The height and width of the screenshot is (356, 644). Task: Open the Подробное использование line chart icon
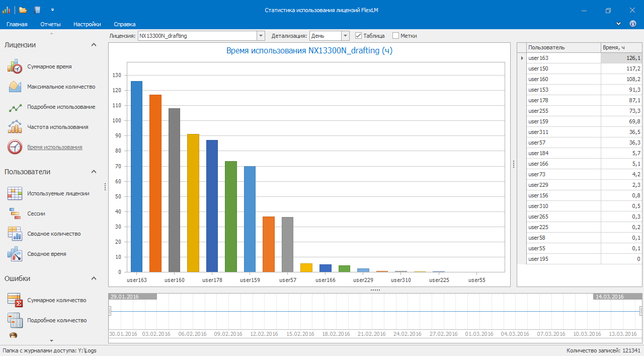coord(15,107)
